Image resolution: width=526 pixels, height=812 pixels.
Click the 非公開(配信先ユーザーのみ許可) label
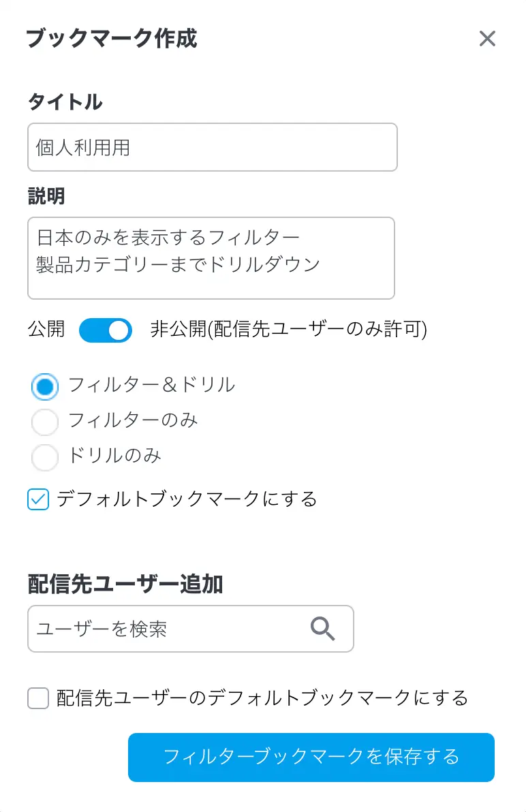(288, 330)
